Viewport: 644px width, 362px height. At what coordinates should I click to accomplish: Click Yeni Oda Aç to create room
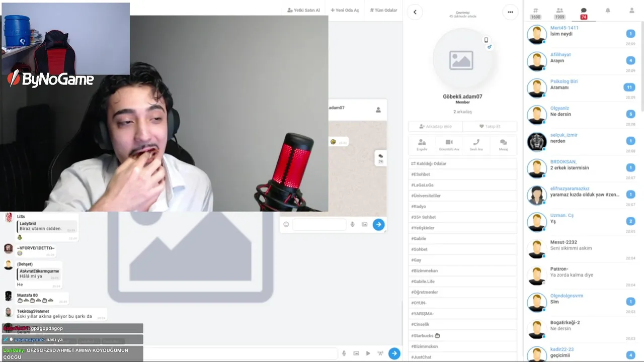click(x=345, y=10)
